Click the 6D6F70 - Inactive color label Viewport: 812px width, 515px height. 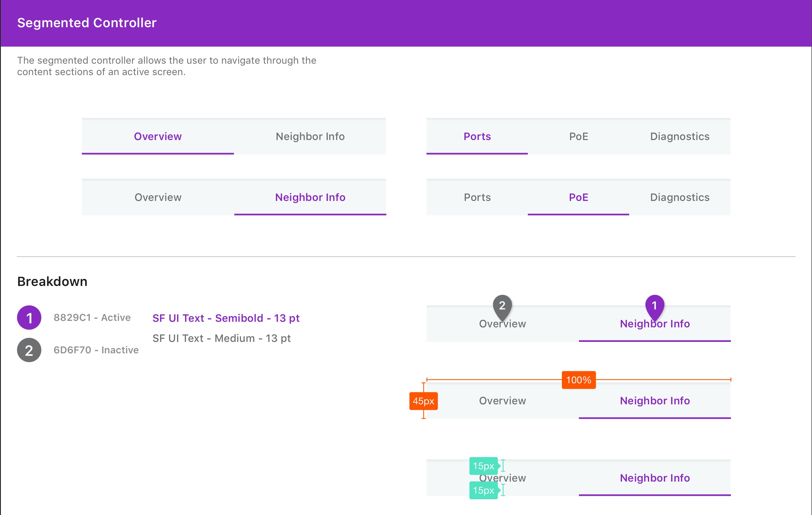point(96,350)
